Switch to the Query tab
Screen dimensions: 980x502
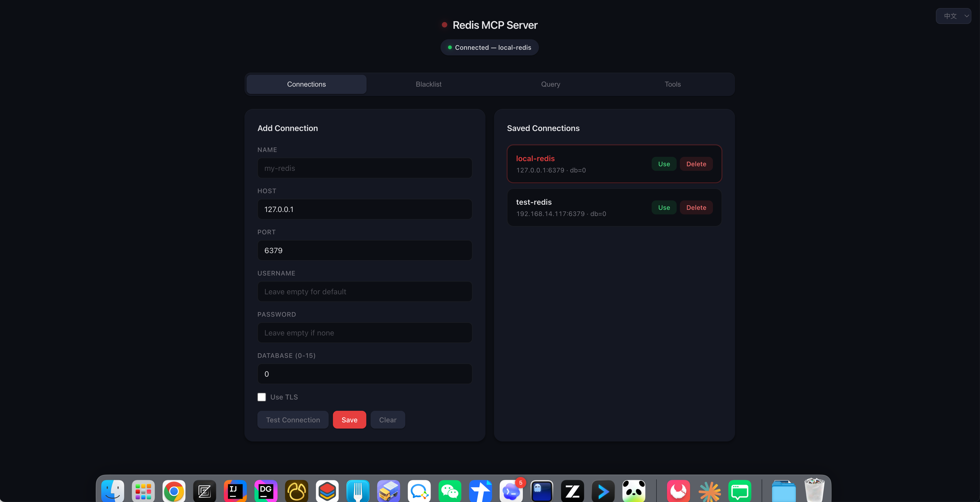tap(551, 84)
